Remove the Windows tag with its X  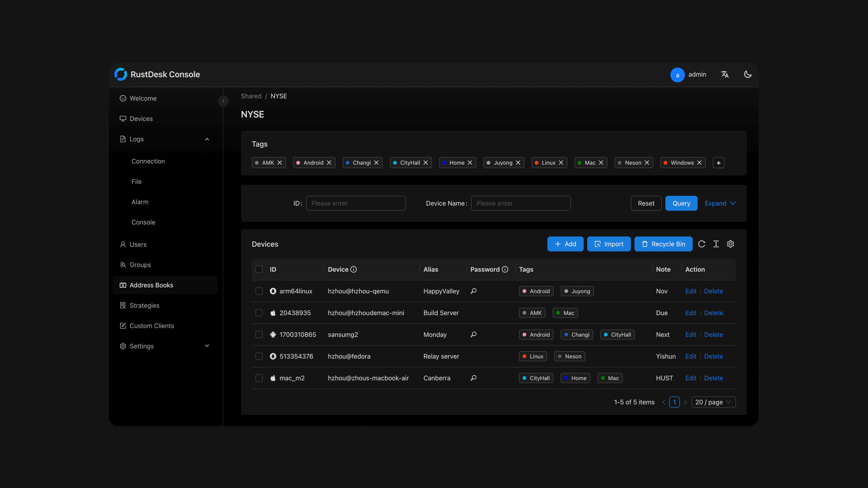coord(700,163)
